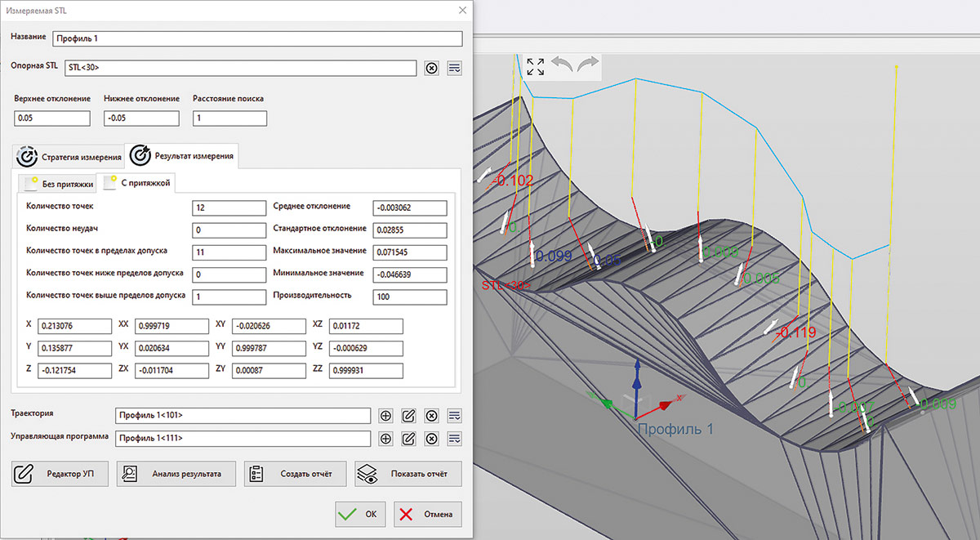Cancel the dialog with Отмена

click(428, 515)
